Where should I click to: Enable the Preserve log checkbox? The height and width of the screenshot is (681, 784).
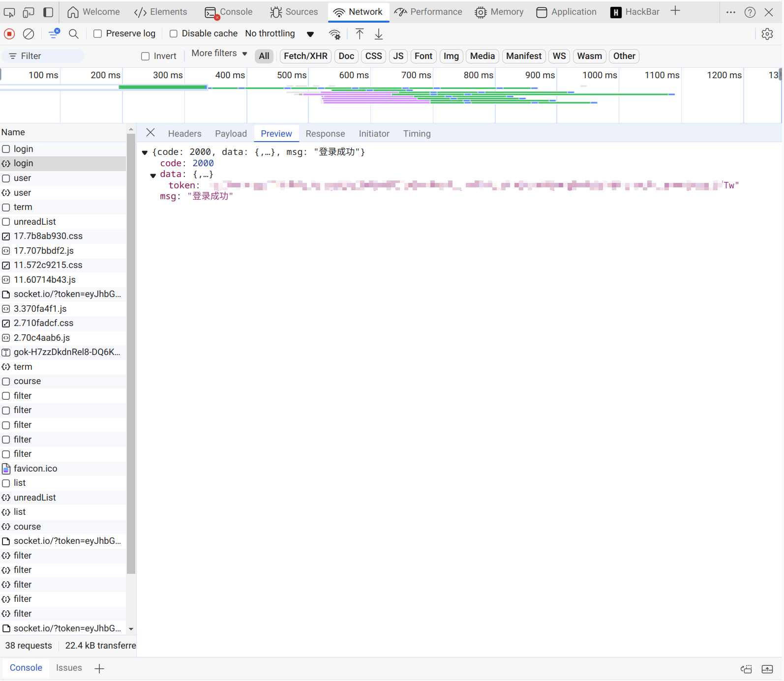click(x=98, y=33)
